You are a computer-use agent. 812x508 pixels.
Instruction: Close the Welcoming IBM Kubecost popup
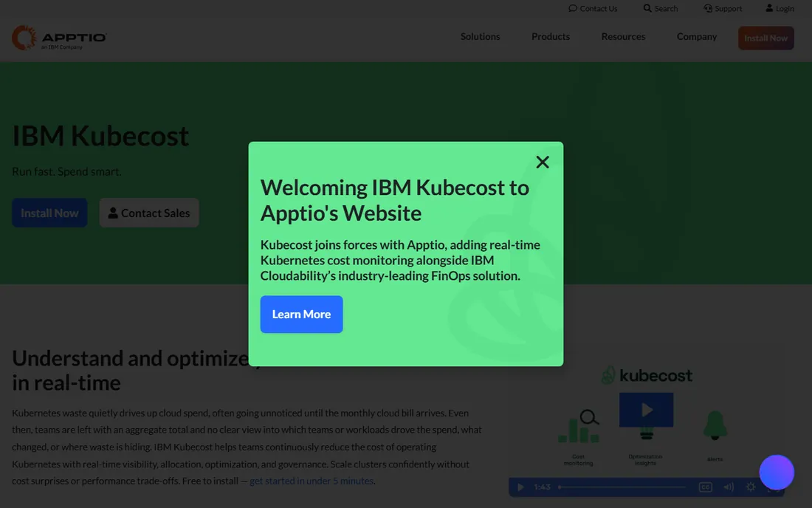[x=543, y=162]
